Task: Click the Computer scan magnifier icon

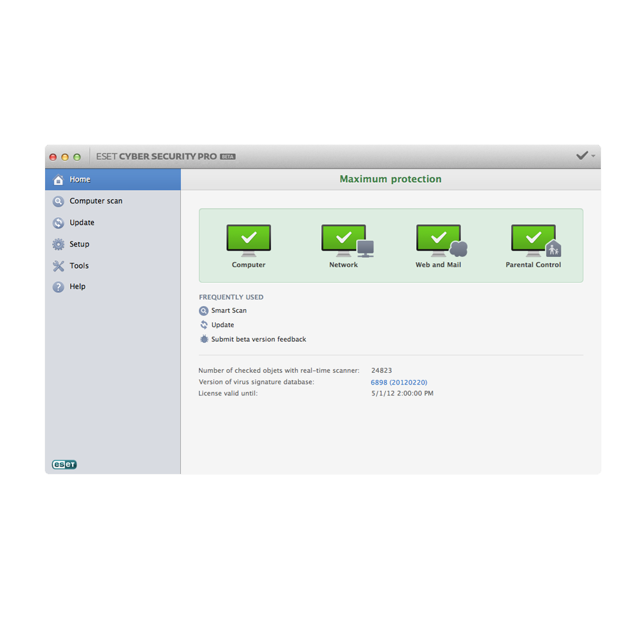Action: click(x=59, y=201)
